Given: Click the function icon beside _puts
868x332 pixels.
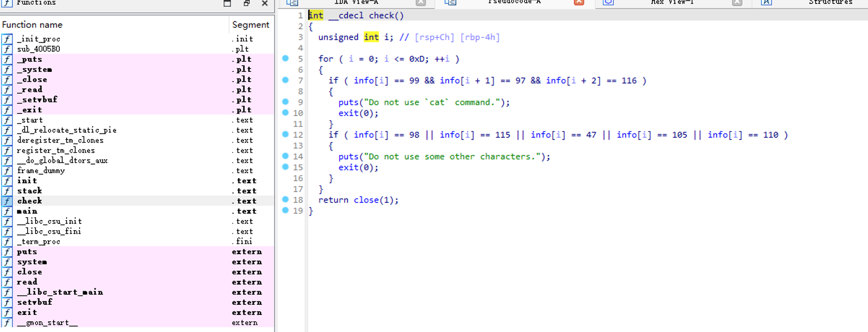Looking at the screenshot, I should tap(7, 59).
